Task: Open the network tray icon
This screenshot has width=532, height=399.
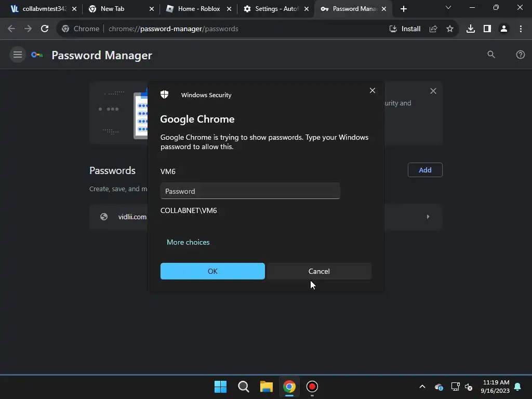Action: (x=455, y=387)
